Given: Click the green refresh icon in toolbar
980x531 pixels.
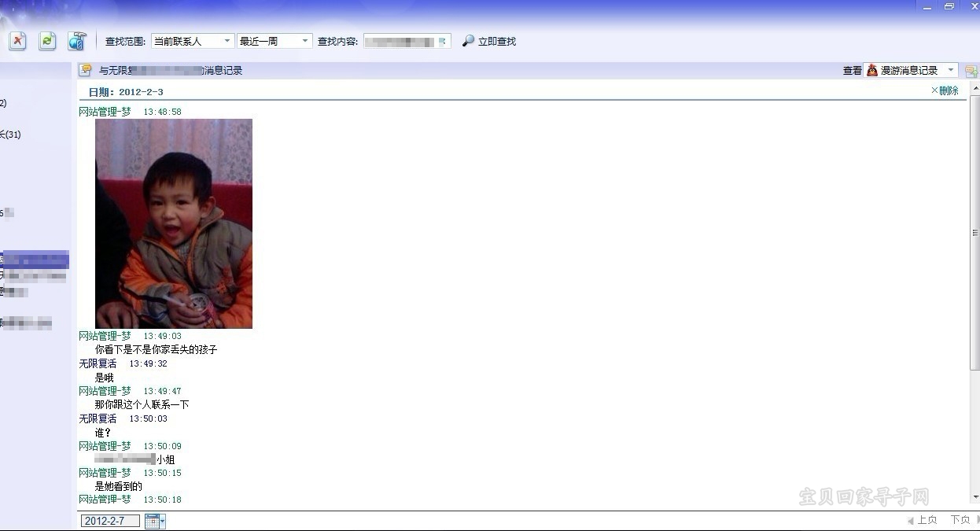Looking at the screenshot, I should [x=47, y=41].
